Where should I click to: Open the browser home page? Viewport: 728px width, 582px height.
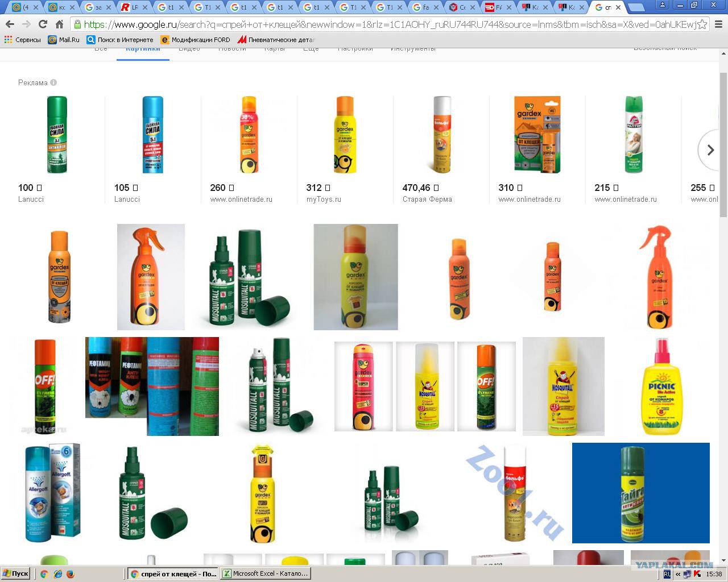tap(59, 24)
